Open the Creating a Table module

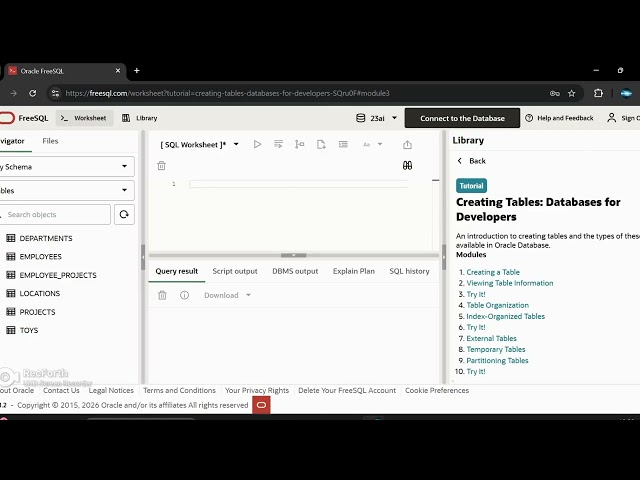(x=493, y=272)
